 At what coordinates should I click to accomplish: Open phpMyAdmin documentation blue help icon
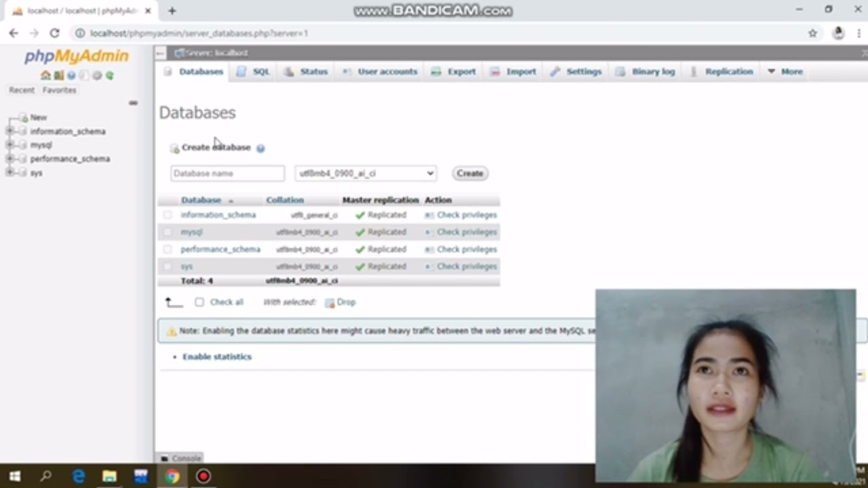tap(71, 75)
